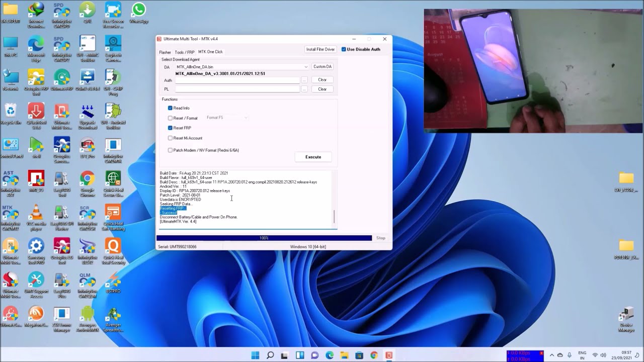Open WhatsApp desktop shortcut

(138, 13)
